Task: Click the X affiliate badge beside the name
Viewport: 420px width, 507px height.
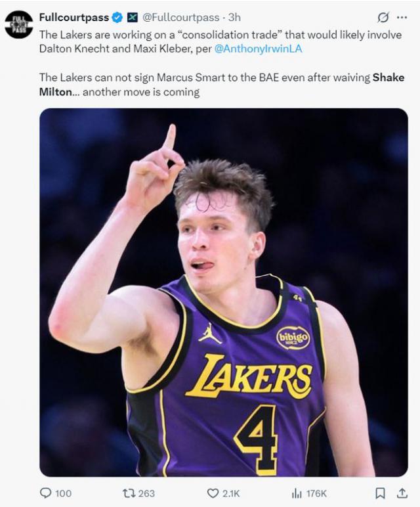Action: 132,18
